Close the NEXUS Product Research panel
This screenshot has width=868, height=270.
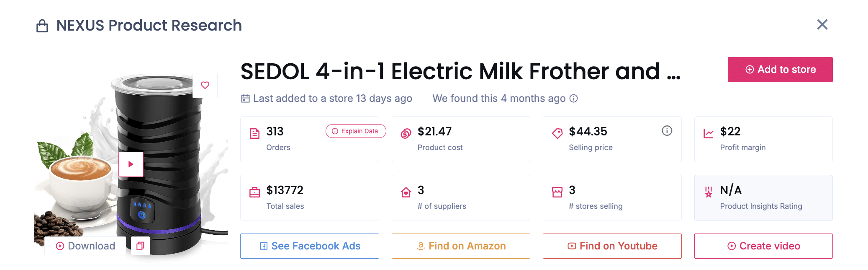[822, 25]
